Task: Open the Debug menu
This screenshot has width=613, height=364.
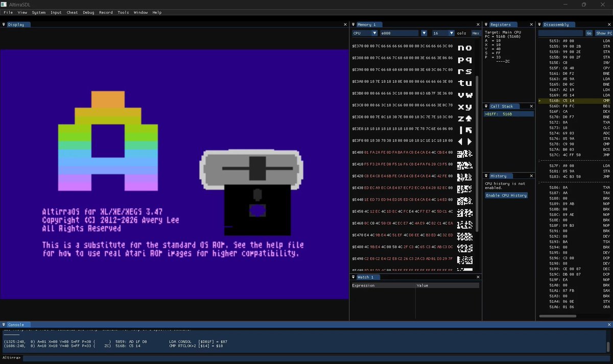Action: [x=88, y=12]
